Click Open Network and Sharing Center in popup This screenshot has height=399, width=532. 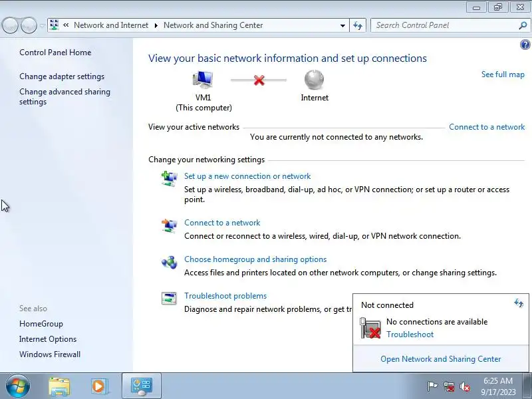tap(441, 359)
